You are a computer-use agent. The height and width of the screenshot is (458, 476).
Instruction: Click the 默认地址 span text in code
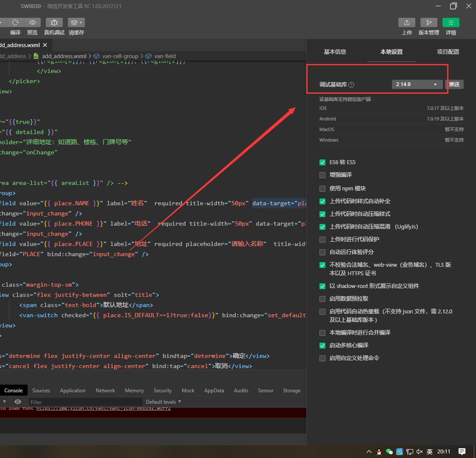[x=116, y=305]
